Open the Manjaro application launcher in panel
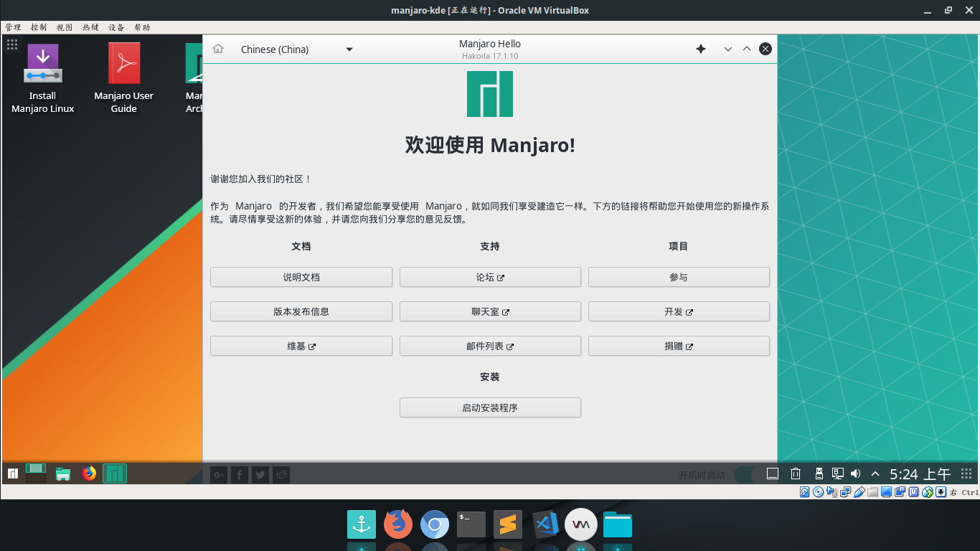Viewport: 980px width, 551px height. pos(13,474)
